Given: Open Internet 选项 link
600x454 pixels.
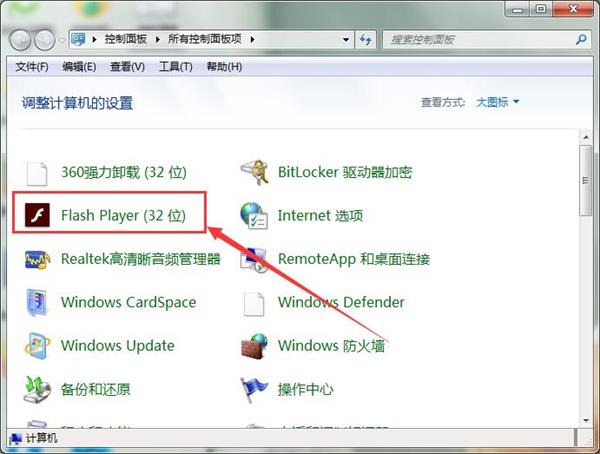Looking at the screenshot, I should [x=320, y=216].
